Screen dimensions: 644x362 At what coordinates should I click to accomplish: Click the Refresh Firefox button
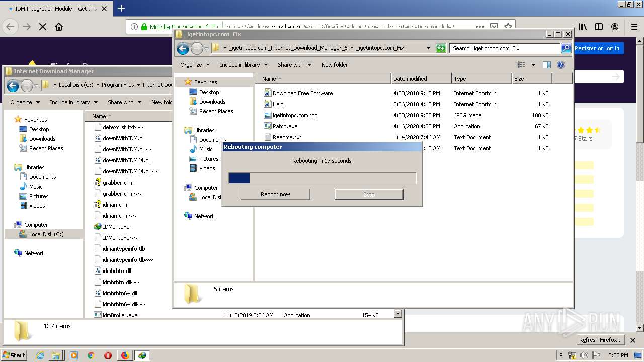(600, 340)
